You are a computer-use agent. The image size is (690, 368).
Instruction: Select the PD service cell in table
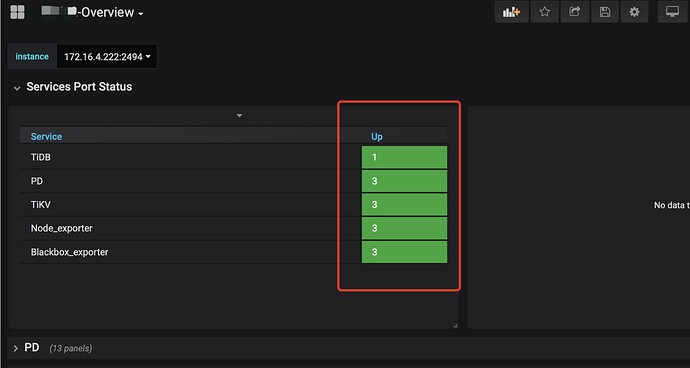click(37, 181)
